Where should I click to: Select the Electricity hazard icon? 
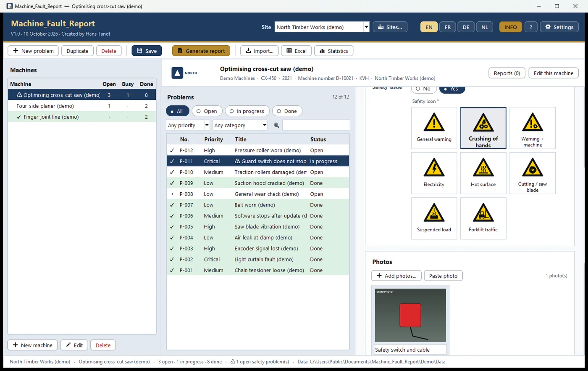tap(434, 173)
